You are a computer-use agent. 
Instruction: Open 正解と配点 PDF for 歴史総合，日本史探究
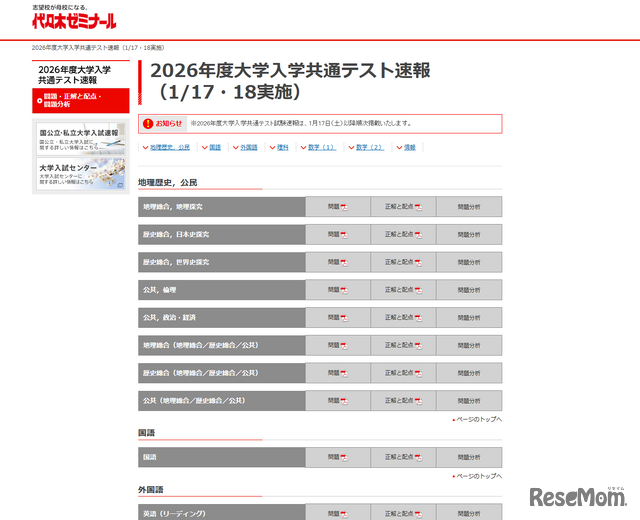pos(403,235)
